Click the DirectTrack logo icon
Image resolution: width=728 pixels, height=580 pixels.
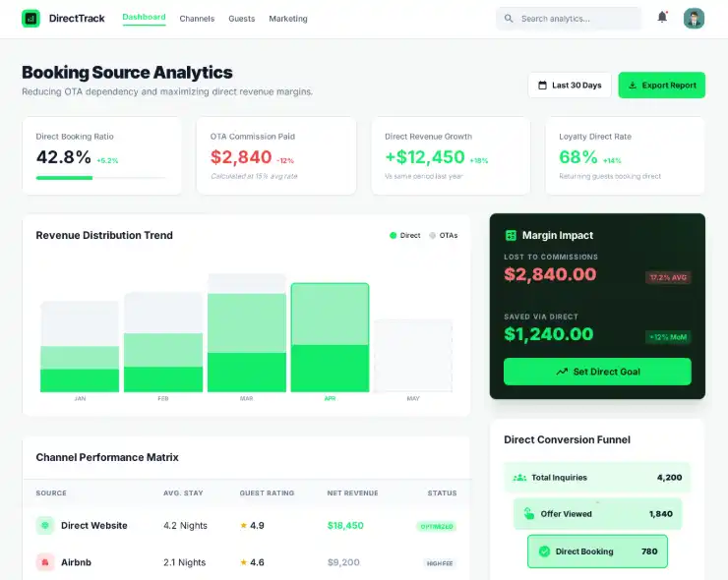[31, 19]
